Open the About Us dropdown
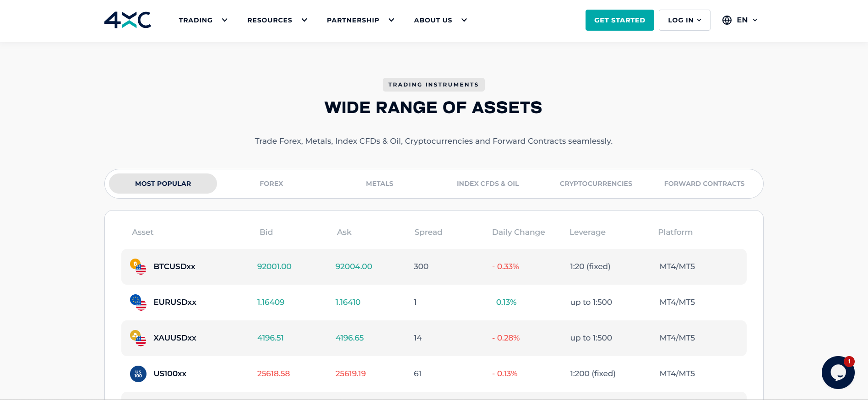Image resolution: width=868 pixels, height=400 pixels. (440, 20)
